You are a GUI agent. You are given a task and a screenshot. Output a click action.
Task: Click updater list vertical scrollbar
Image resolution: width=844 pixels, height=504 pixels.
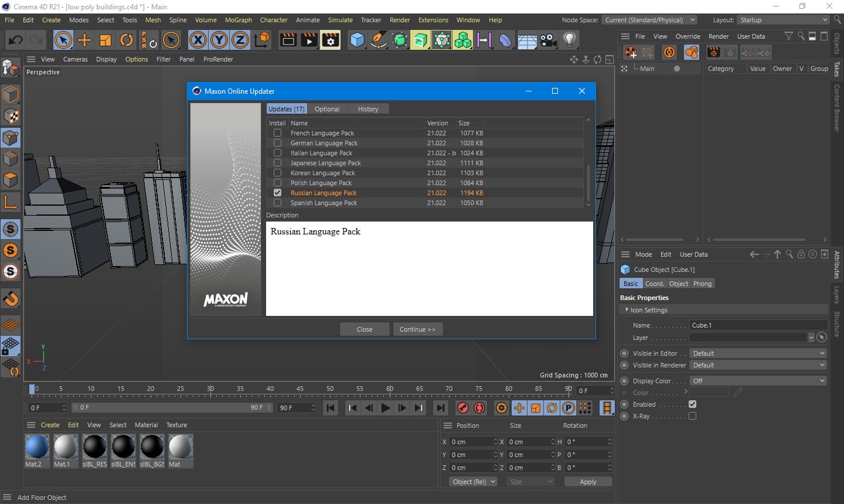pos(588,182)
